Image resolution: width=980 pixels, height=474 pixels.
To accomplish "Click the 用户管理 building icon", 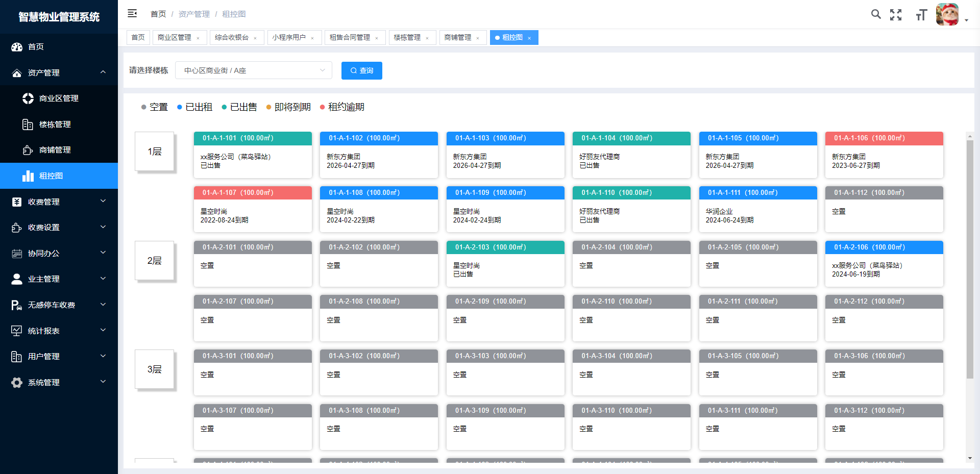I will (x=17, y=357).
